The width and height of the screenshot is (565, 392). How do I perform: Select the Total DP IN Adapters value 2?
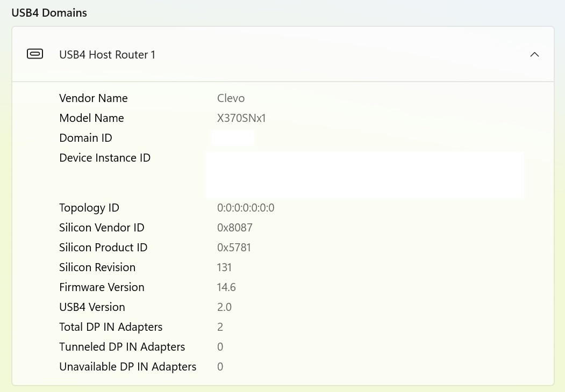point(220,327)
